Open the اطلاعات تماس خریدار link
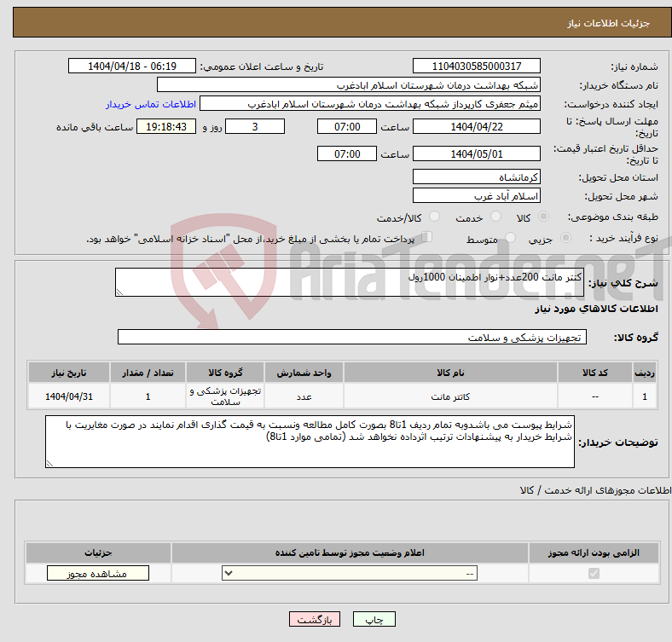Image resolution: width=672 pixels, height=642 pixels. (151, 104)
